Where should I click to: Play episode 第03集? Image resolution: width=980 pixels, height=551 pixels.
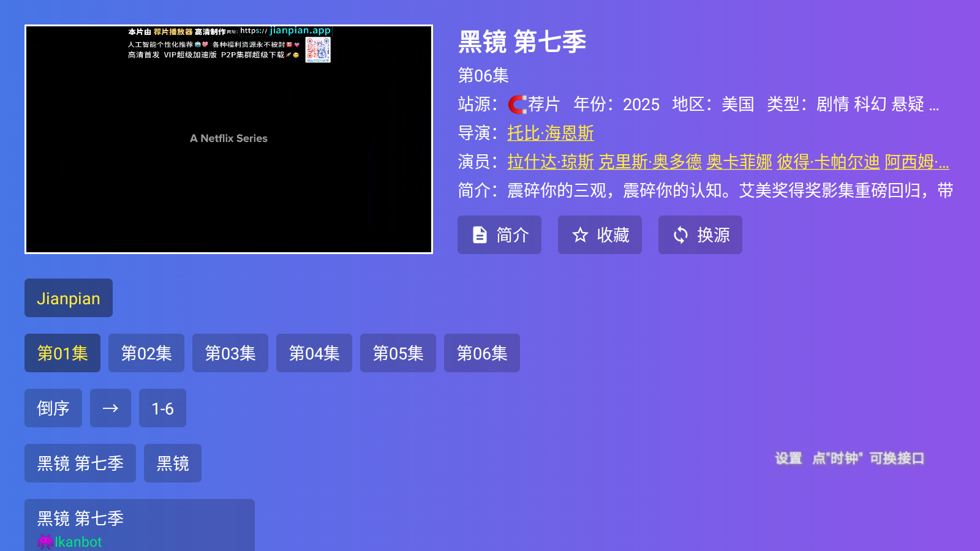[230, 353]
